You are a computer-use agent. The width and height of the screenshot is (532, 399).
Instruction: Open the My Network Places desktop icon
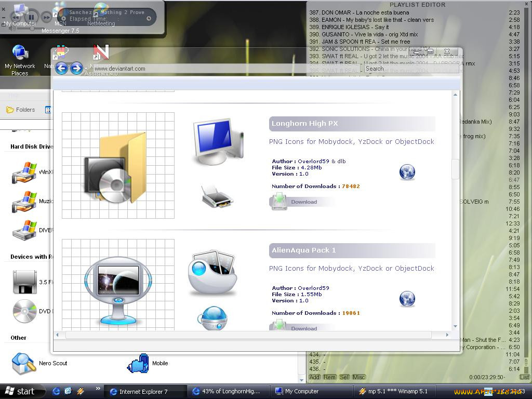click(x=20, y=60)
